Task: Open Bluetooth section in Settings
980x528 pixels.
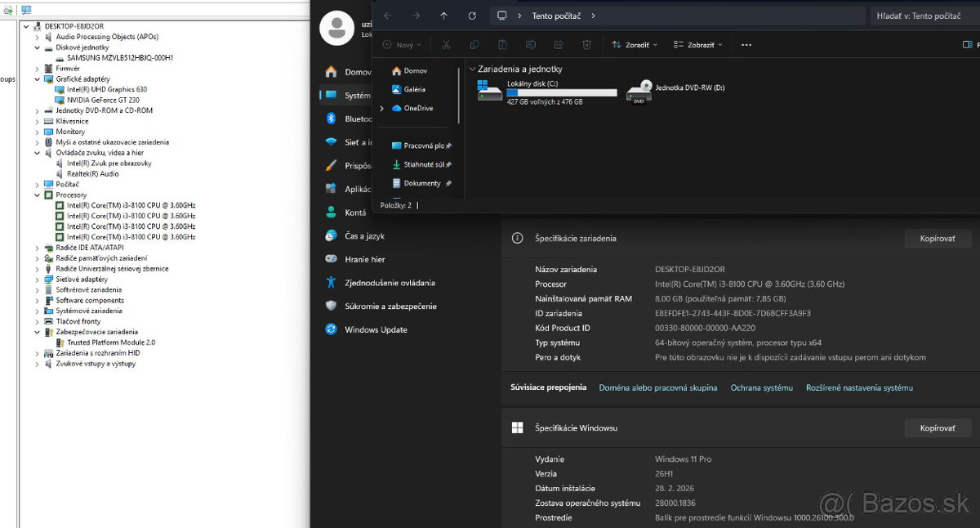Action: [x=347, y=119]
